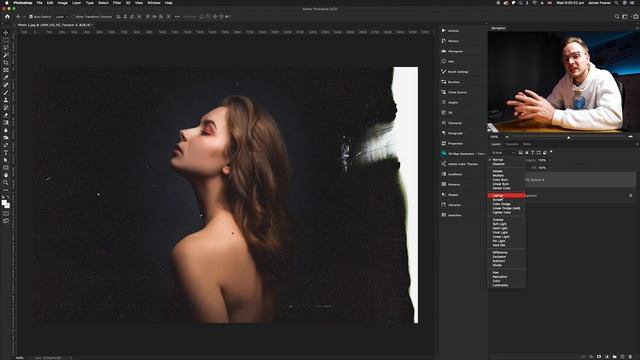Open the Filter menu
The height and width of the screenshot is (360, 640).
pos(117,3)
